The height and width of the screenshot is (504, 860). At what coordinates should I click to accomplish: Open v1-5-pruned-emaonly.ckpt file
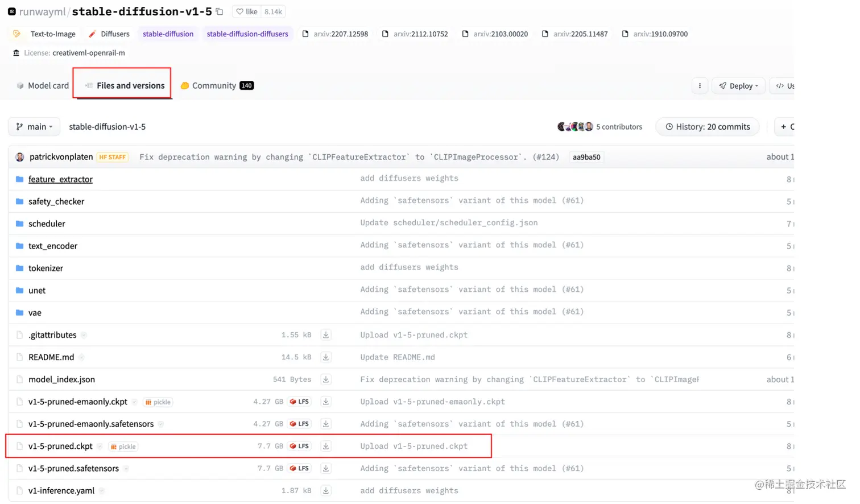(78, 402)
